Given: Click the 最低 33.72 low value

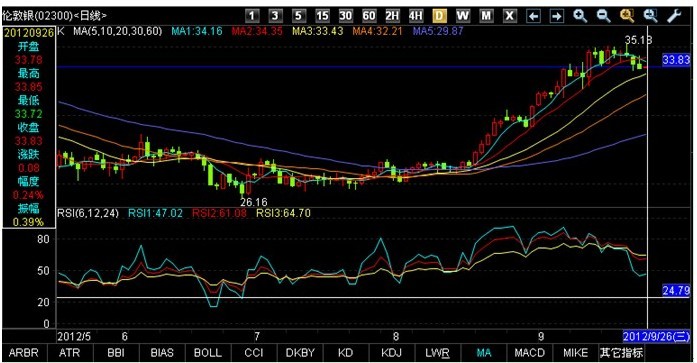Looking at the screenshot, I should [x=28, y=114].
